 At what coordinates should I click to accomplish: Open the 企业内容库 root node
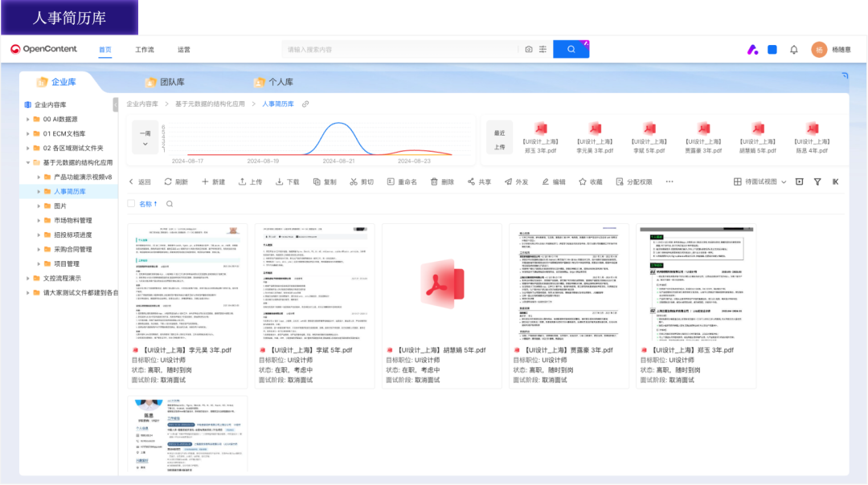(50, 104)
